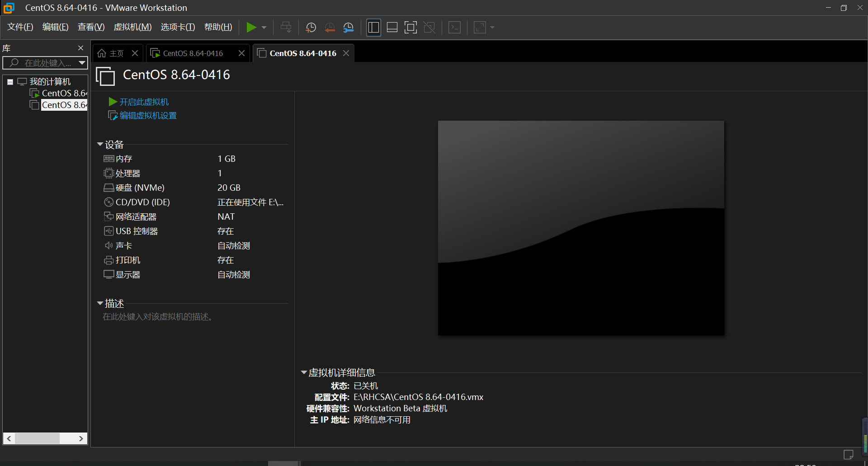Image resolution: width=868 pixels, height=466 pixels.
Task: Close the 库 library panel
Action: pos(80,48)
